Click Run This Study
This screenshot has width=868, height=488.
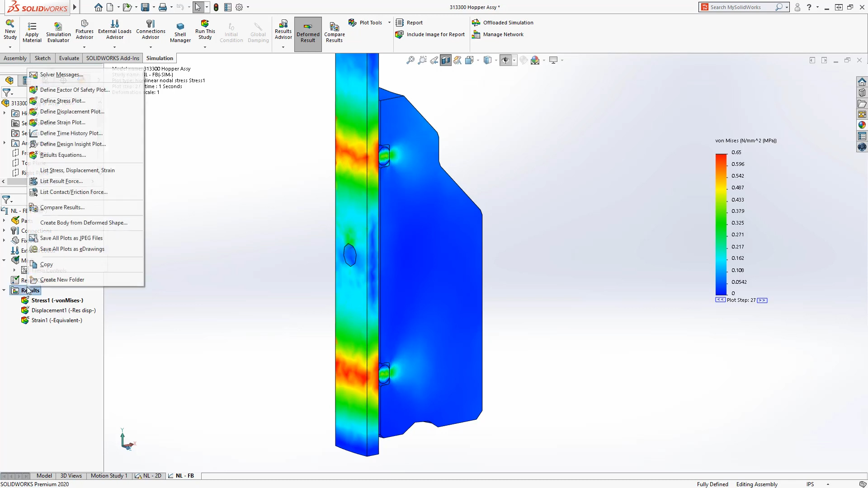click(x=205, y=30)
